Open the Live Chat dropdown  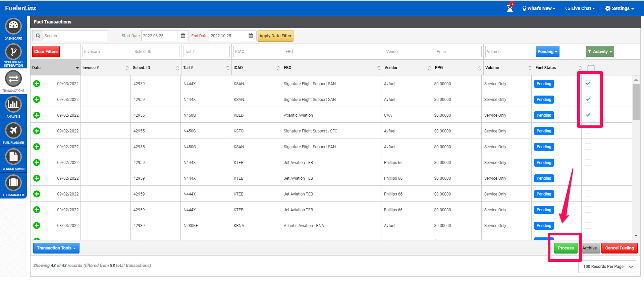coord(580,8)
